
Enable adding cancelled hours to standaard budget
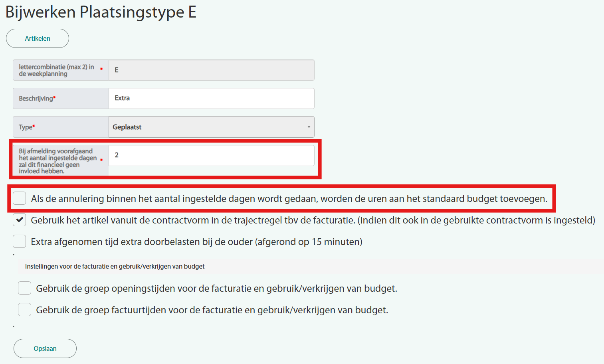coord(19,198)
